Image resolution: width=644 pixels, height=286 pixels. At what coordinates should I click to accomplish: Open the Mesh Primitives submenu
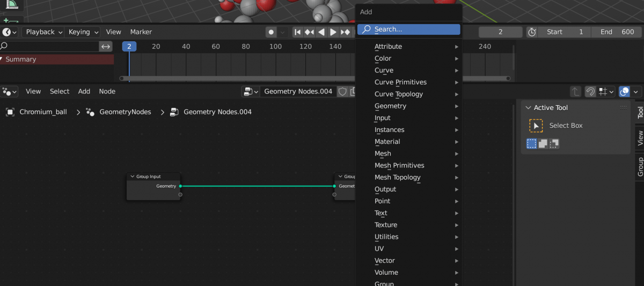408,165
